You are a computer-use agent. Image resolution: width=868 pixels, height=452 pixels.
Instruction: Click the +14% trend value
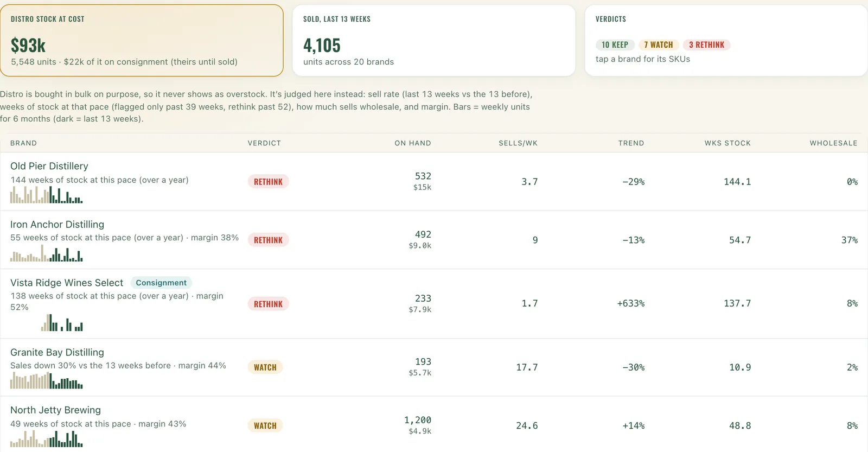click(x=633, y=425)
